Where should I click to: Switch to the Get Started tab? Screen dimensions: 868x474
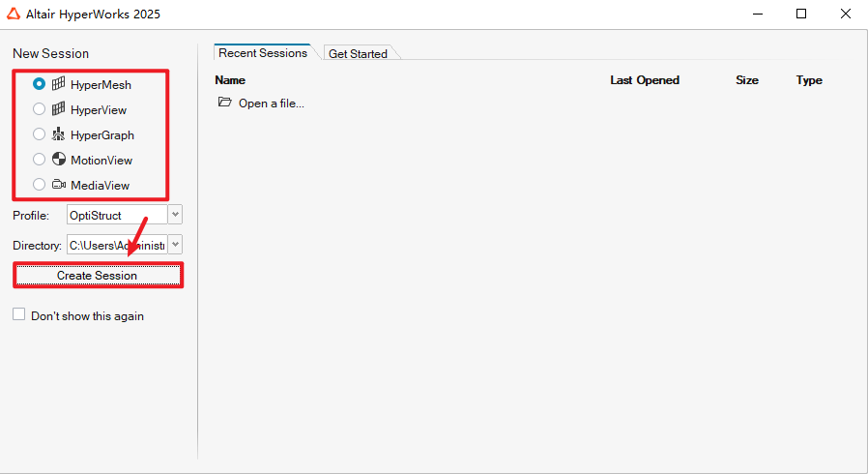[x=358, y=54]
